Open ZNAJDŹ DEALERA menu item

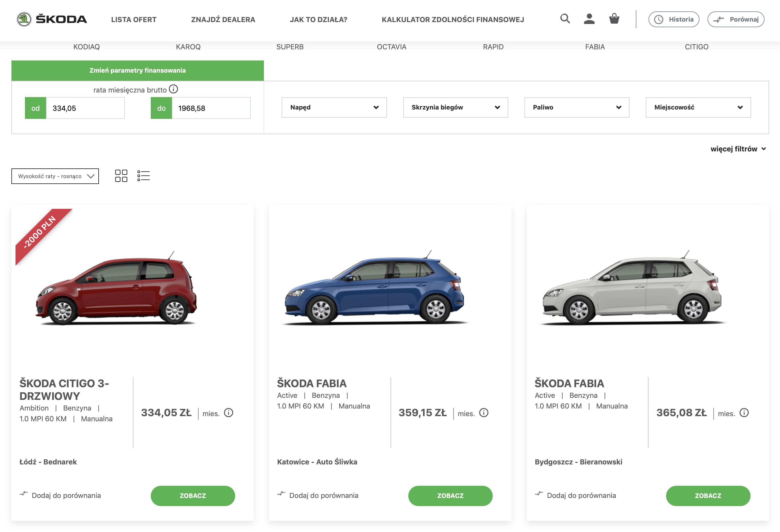[223, 20]
